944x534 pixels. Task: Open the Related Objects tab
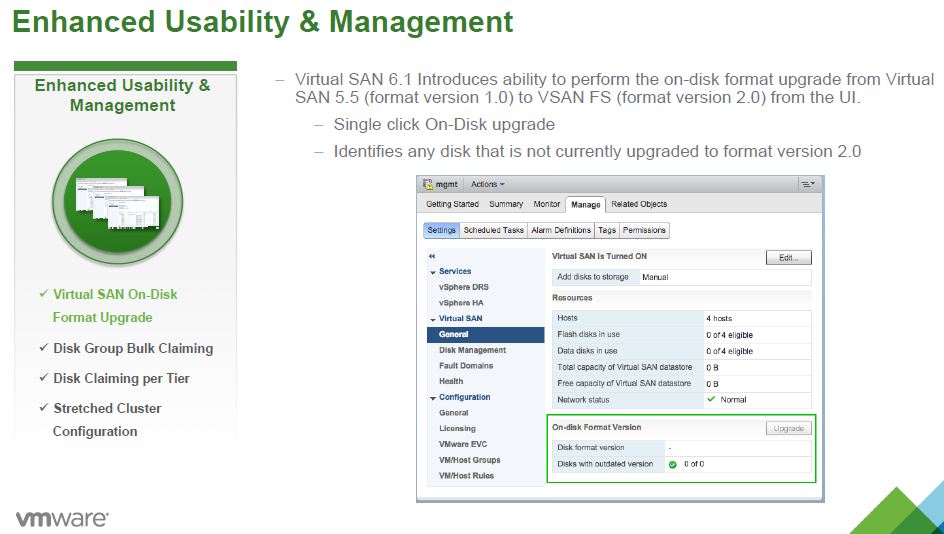click(639, 204)
